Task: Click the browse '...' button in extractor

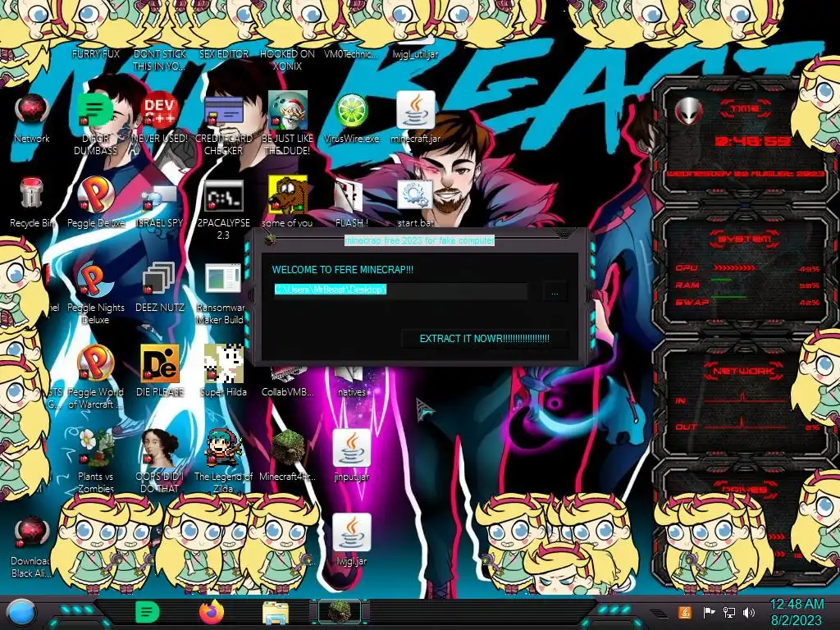Action: pos(555,292)
